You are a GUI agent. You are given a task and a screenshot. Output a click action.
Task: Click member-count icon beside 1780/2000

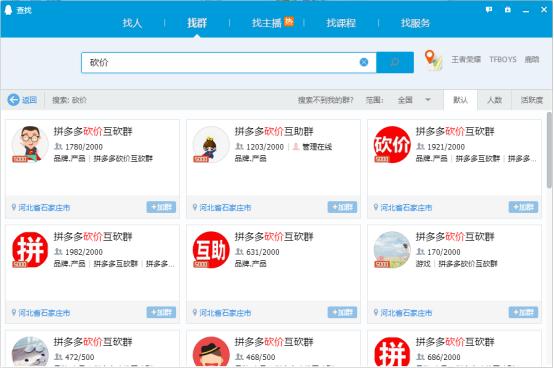58,146
